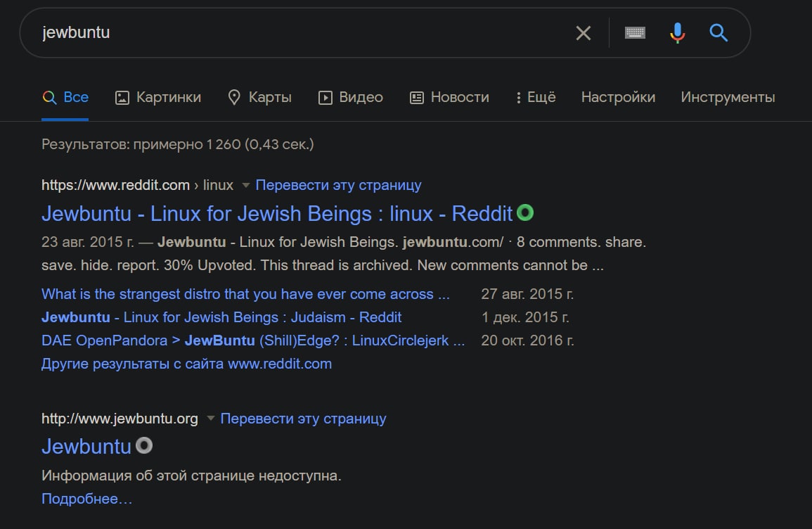Image resolution: width=812 pixels, height=529 pixels.
Task: Click Другие результаты с сайта www.reddit.com
Action: coord(186,364)
